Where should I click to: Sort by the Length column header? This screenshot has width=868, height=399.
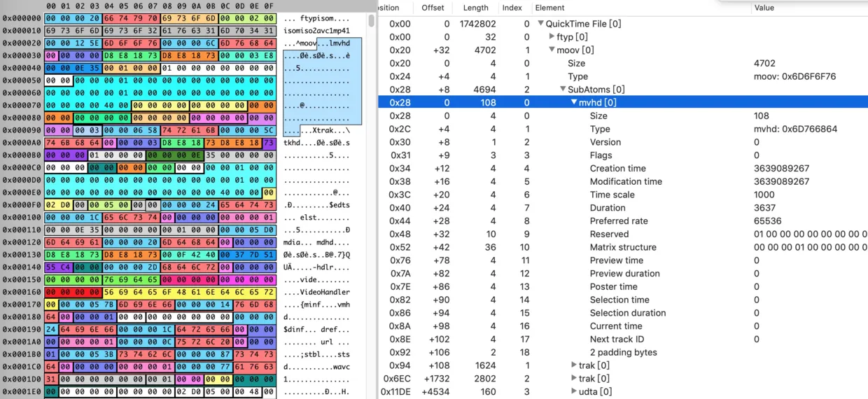476,8
